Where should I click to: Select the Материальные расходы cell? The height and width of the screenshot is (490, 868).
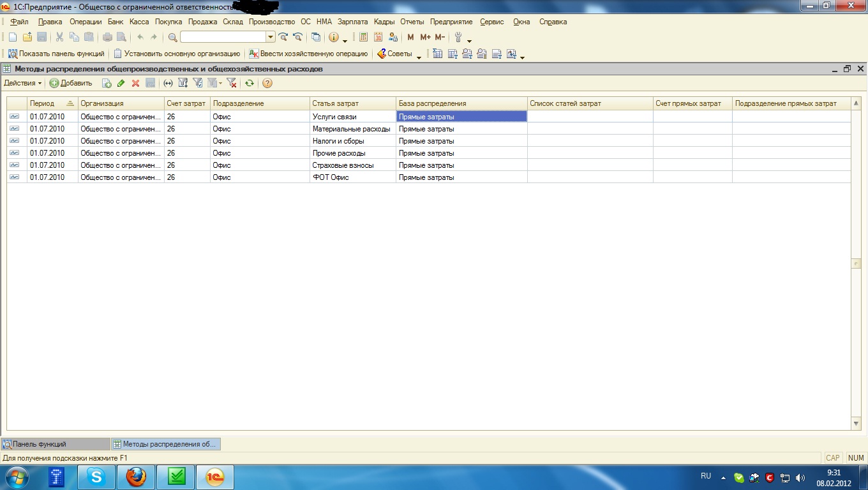point(353,129)
